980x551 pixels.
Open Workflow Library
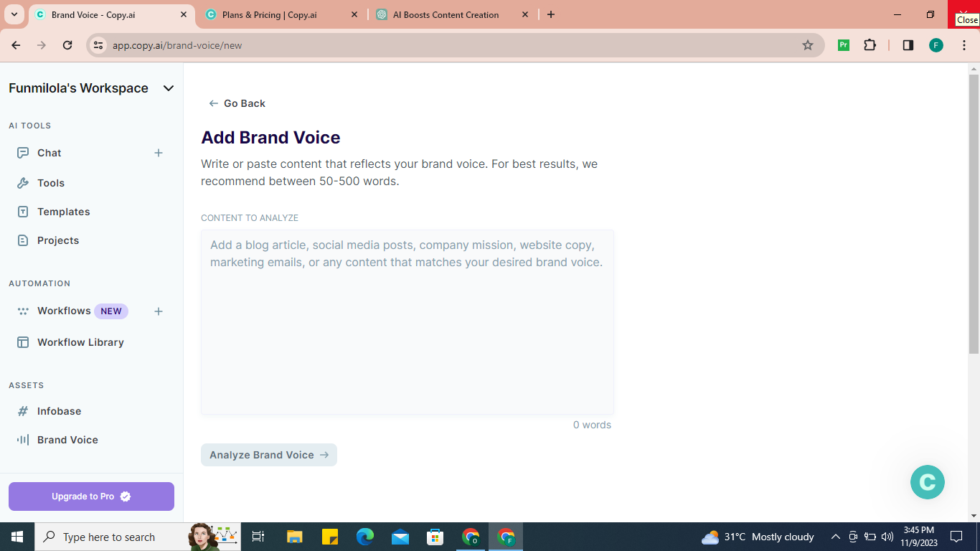[x=80, y=342]
